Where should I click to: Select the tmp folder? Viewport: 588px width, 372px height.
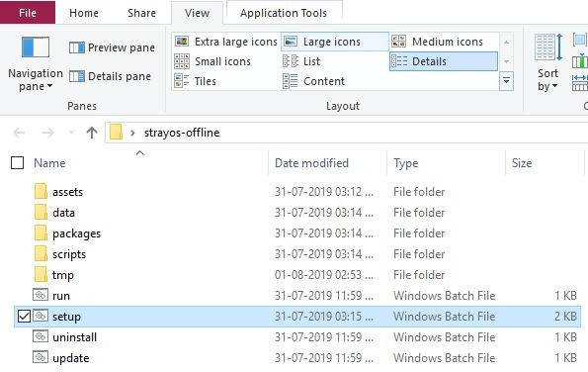click(x=41, y=275)
